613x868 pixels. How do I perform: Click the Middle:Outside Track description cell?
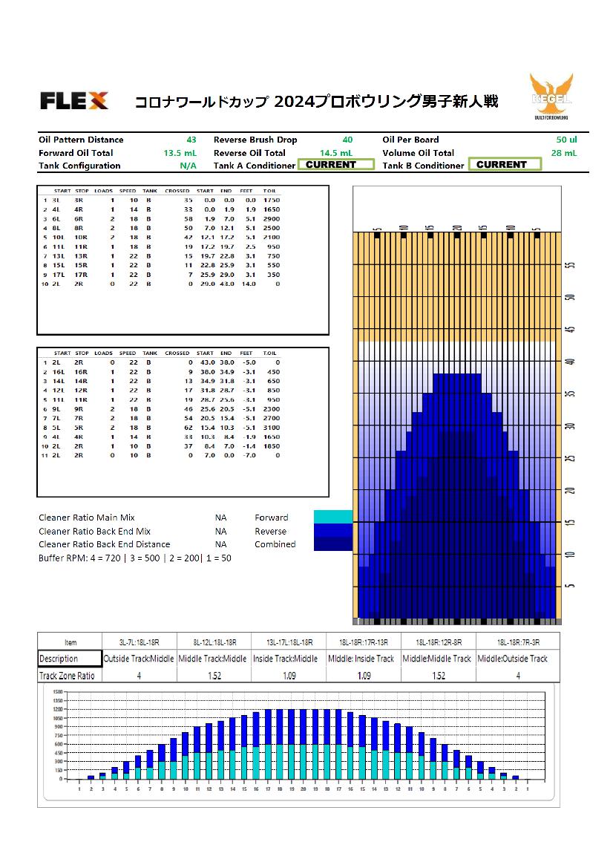(x=519, y=659)
